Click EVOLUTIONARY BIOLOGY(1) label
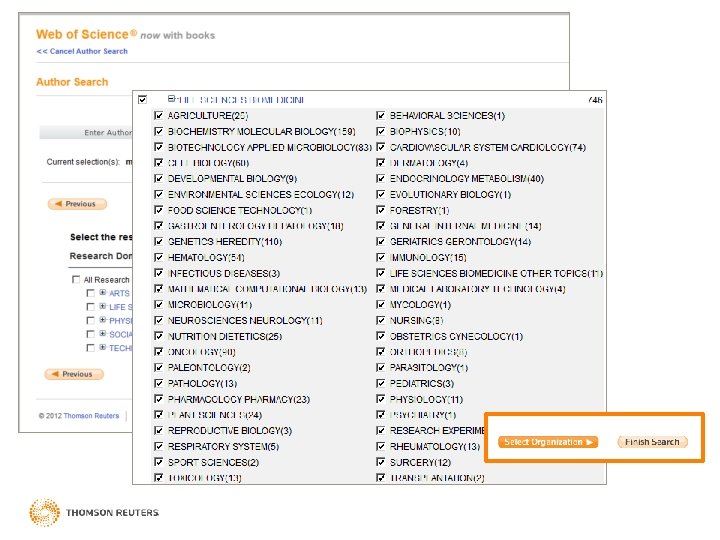Image resolution: width=720 pixels, height=540 pixels. [450, 195]
